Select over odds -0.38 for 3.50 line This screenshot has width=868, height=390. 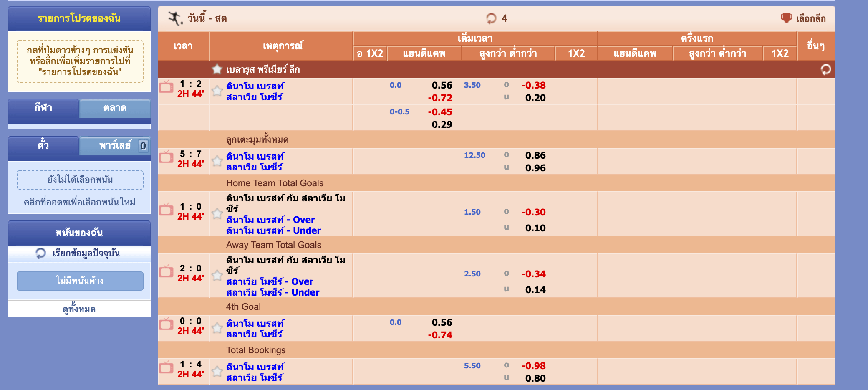click(x=533, y=85)
